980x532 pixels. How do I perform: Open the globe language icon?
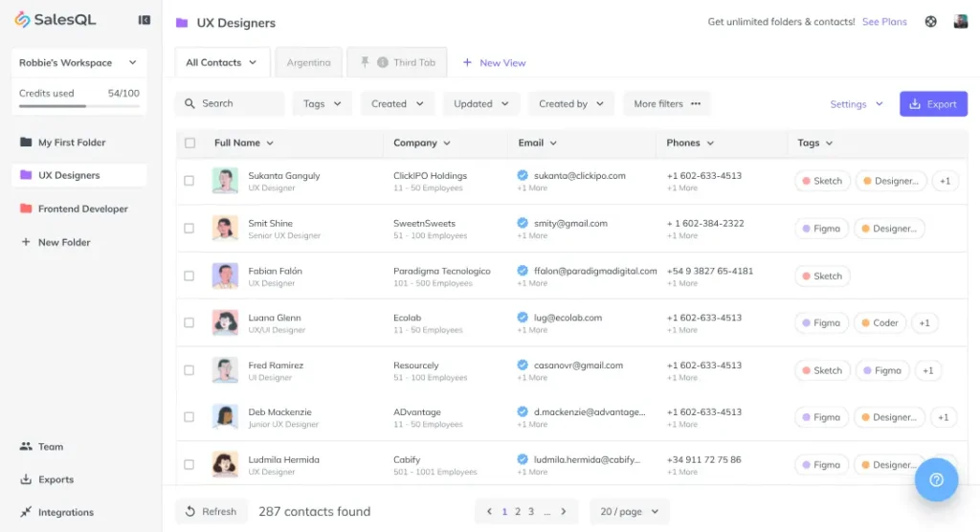click(930, 22)
